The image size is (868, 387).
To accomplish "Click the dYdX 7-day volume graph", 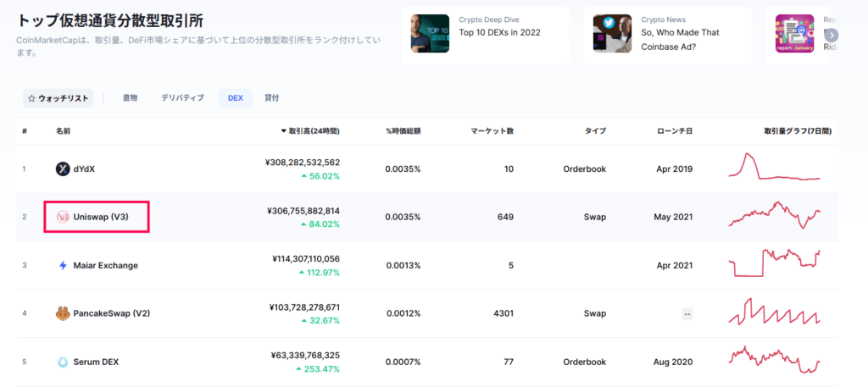I will point(774,167).
